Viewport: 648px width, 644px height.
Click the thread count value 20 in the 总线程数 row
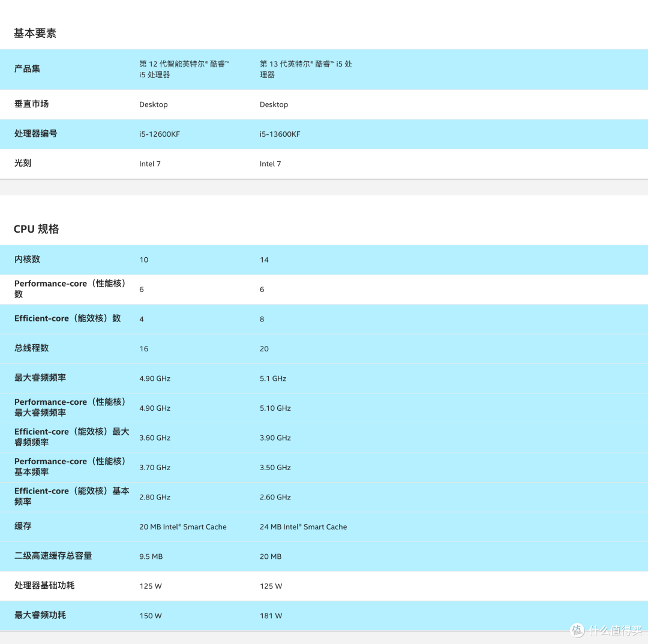point(264,349)
